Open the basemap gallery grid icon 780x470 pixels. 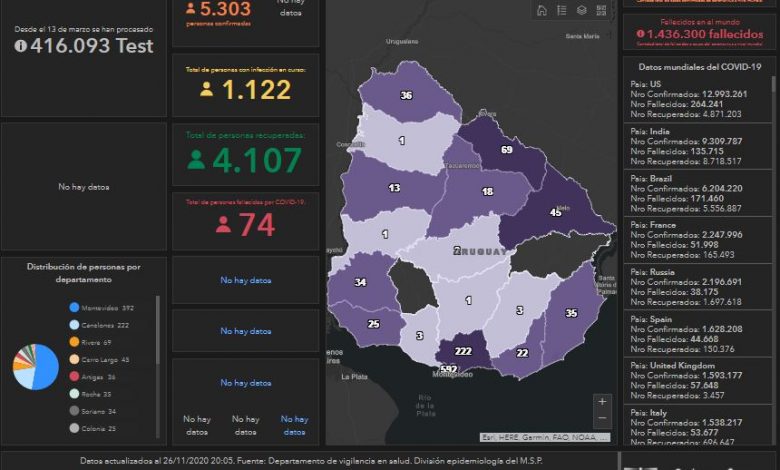[x=602, y=11]
